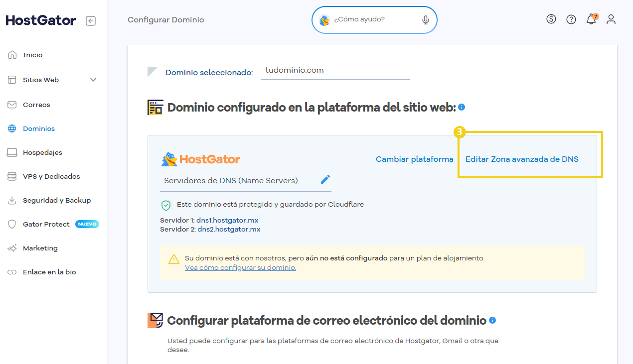Viewport: 633px width, 364px height.
Task: Click the Dominio seleccionado field tudominio.com
Action: (x=335, y=71)
